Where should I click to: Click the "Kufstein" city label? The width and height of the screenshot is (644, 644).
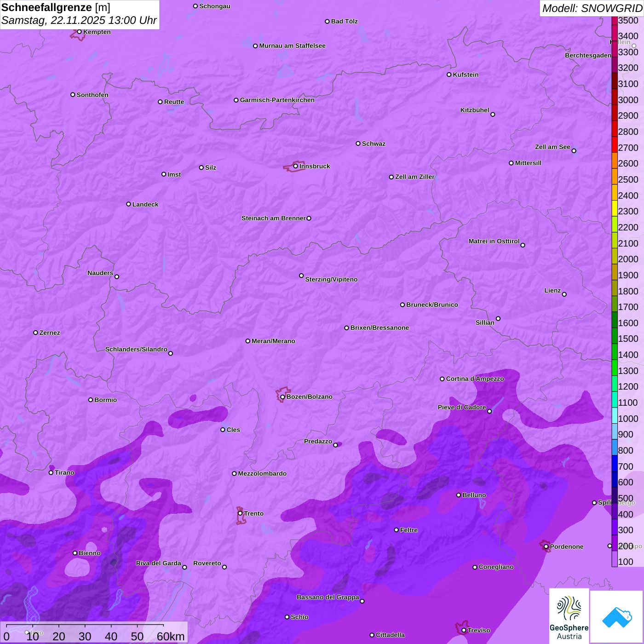[x=466, y=75]
